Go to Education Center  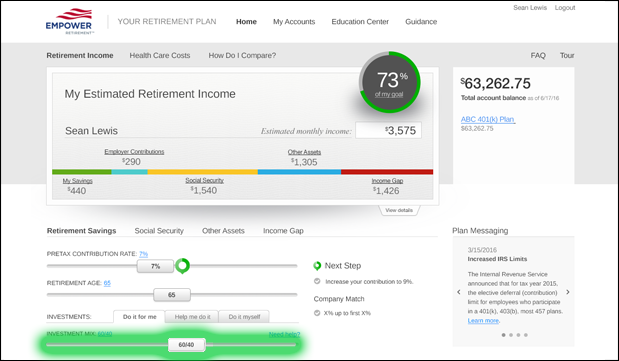click(x=360, y=22)
